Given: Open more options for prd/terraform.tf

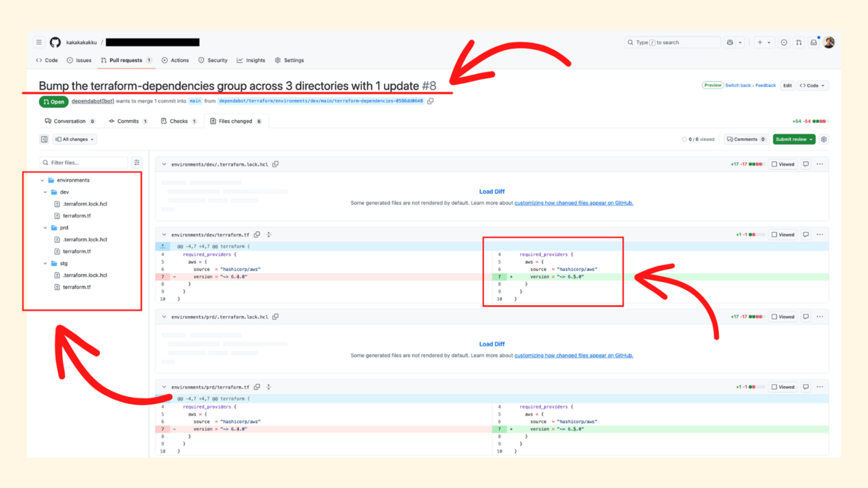Looking at the screenshot, I should [820, 387].
